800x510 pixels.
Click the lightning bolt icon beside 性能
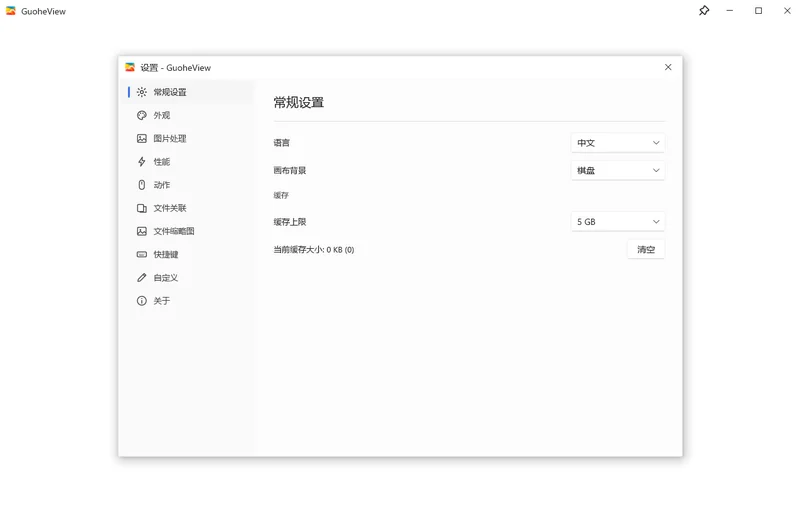(x=142, y=162)
